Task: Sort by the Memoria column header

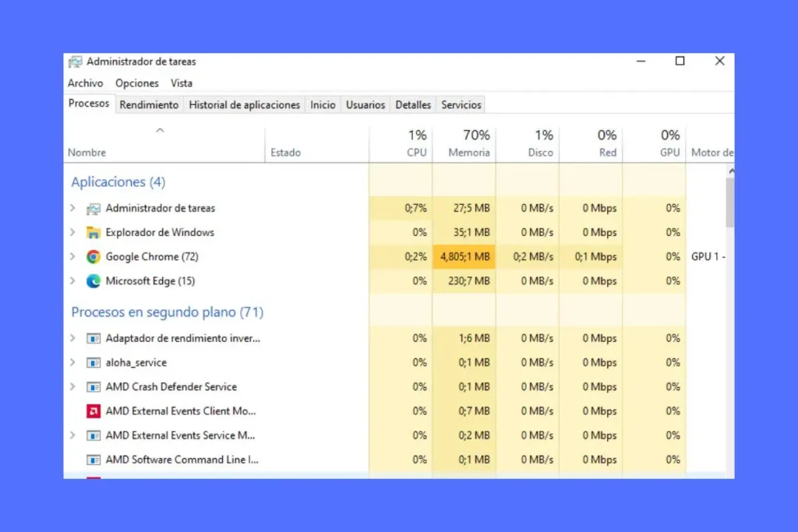Action: pyautogui.click(x=464, y=144)
